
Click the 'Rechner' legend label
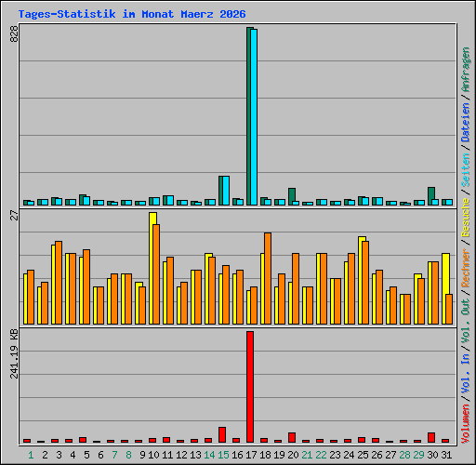466,268
